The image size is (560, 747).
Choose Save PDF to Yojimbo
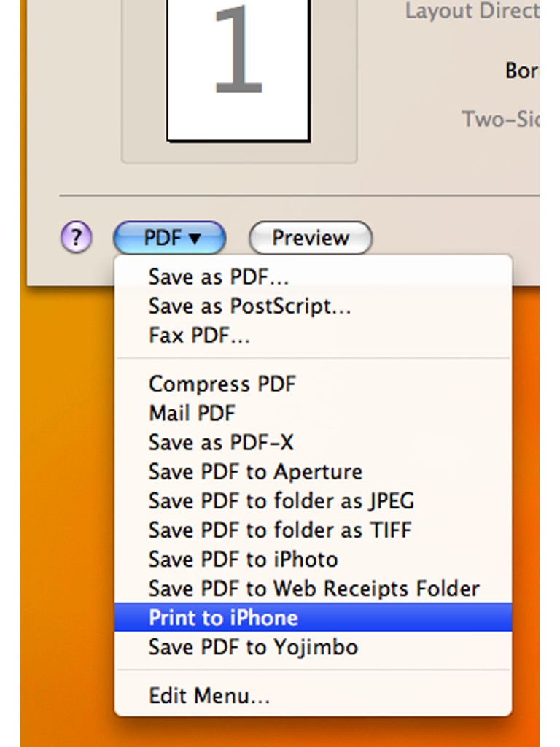(x=314, y=647)
